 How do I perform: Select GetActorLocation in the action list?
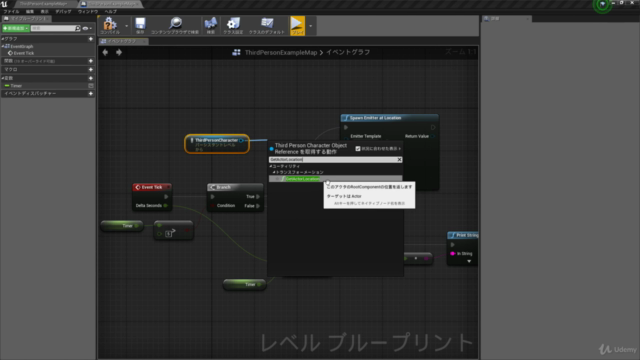(336, 179)
